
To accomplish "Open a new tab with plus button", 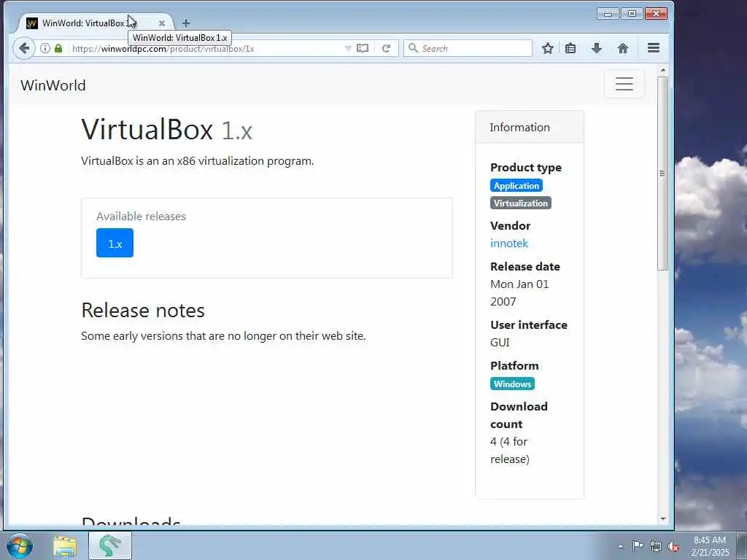I will pyautogui.click(x=186, y=23).
